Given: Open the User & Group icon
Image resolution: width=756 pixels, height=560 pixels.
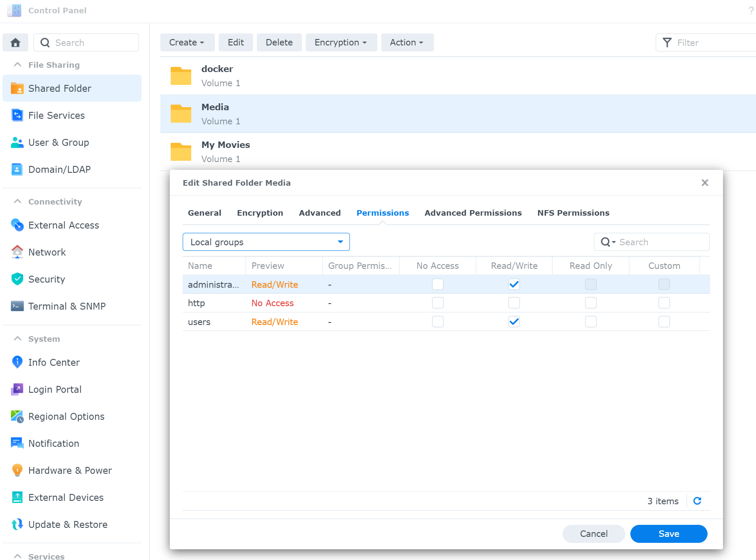Looking at the screenshot, I should pos(17,142).
